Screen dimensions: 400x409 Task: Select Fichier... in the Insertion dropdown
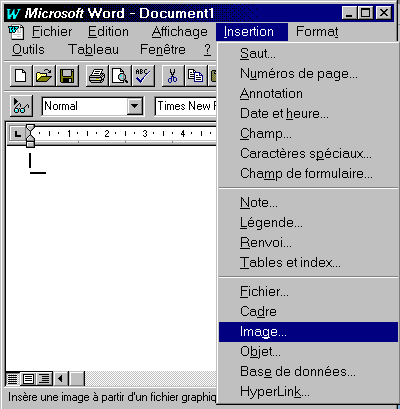click(308, 292)
